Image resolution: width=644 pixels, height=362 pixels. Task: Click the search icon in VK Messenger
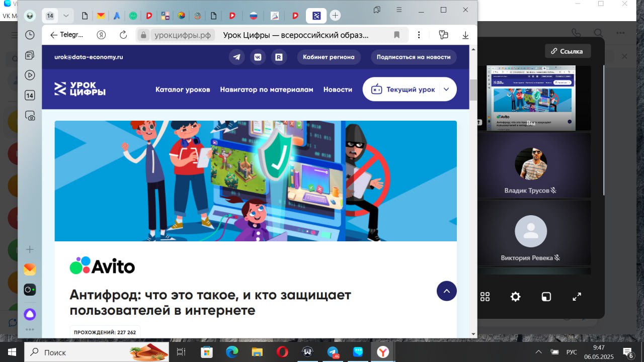tap(598, 33)
